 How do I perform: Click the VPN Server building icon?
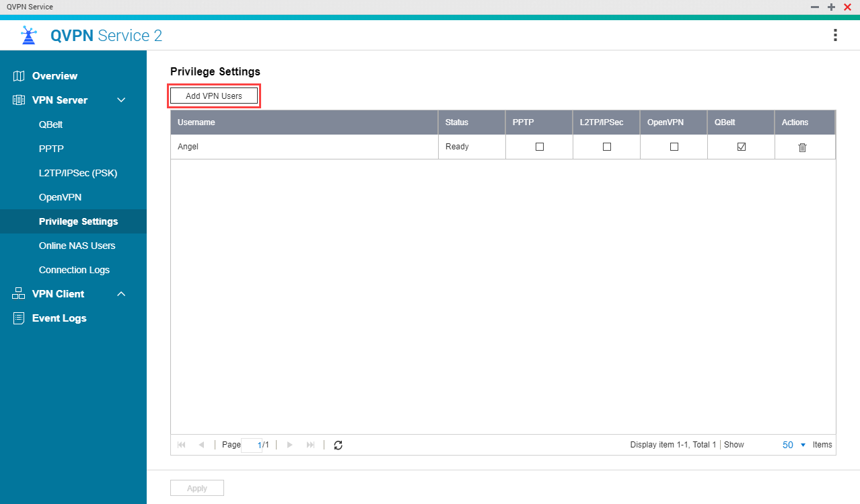[19, 100]
